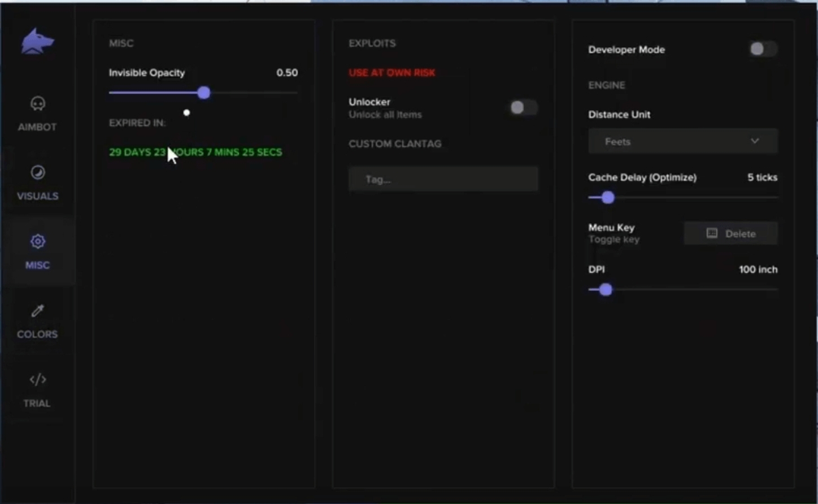Click the custom clantag Tag field
This screenshot has height=504, width=818.
443,179
